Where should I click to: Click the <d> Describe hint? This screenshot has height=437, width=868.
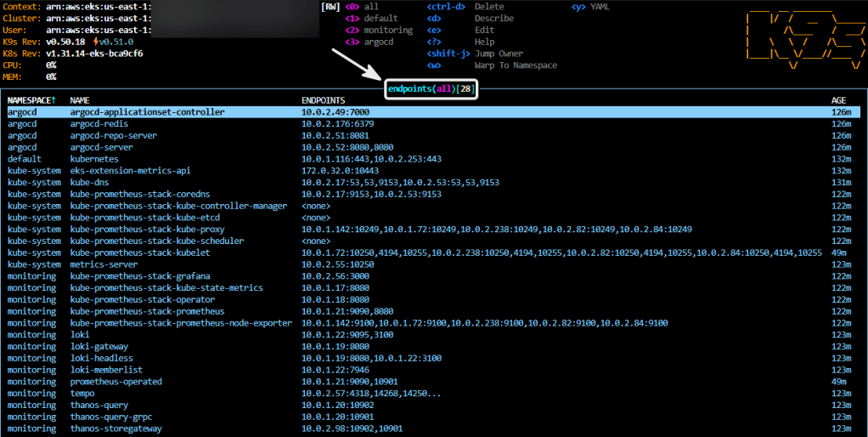[471, 18]
